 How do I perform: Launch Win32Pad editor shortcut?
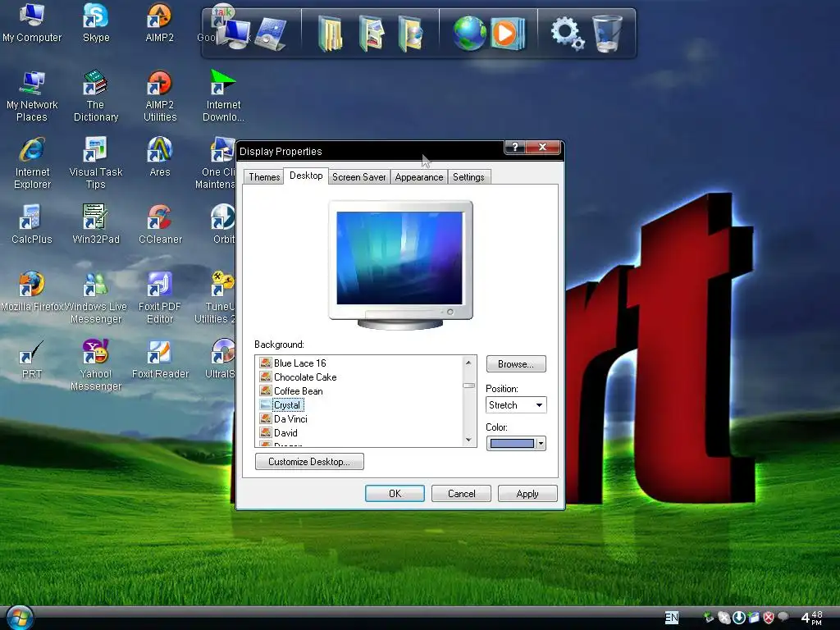click(x=95, y=224)
